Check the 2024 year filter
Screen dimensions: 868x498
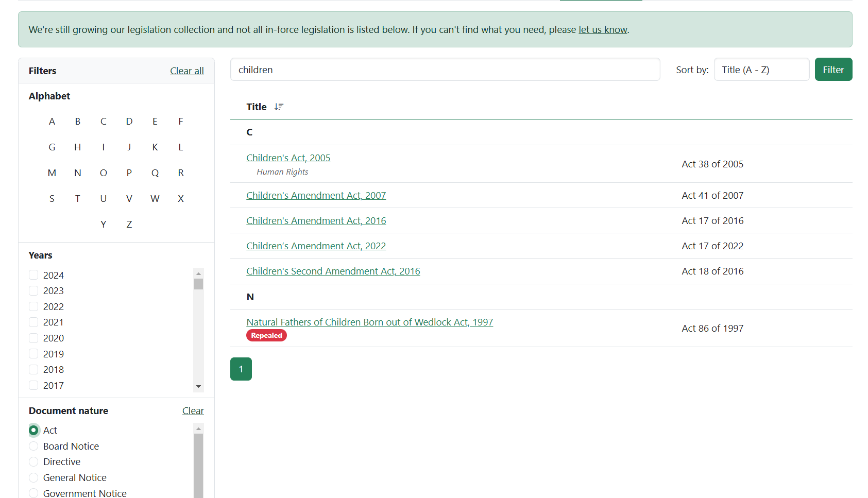click(33, 275)
